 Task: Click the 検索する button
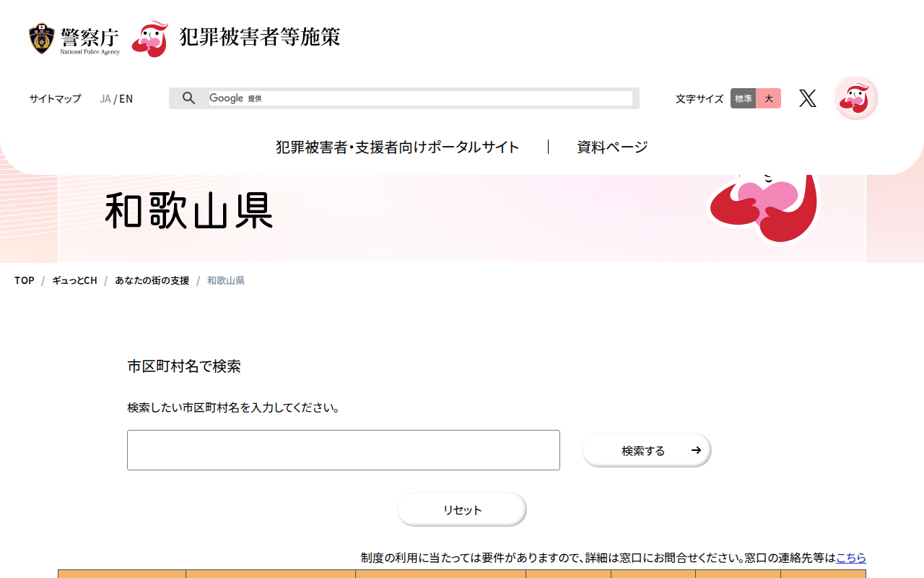(x=647, y=450)
